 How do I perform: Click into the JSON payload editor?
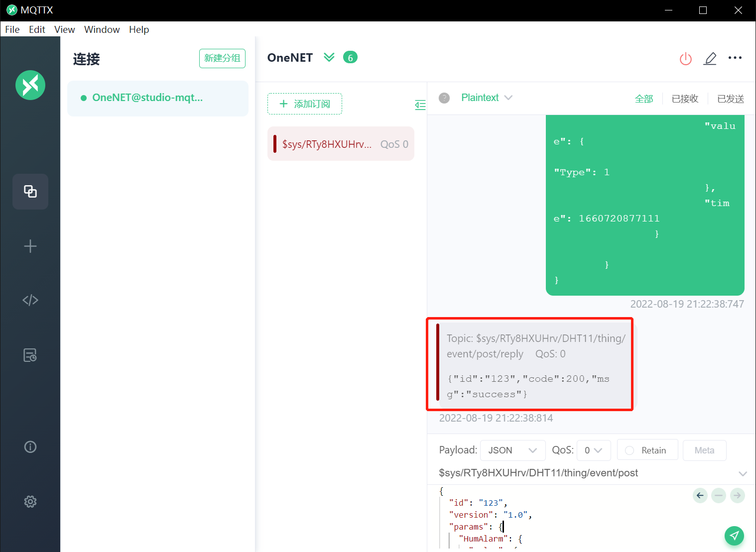[563, 518]
